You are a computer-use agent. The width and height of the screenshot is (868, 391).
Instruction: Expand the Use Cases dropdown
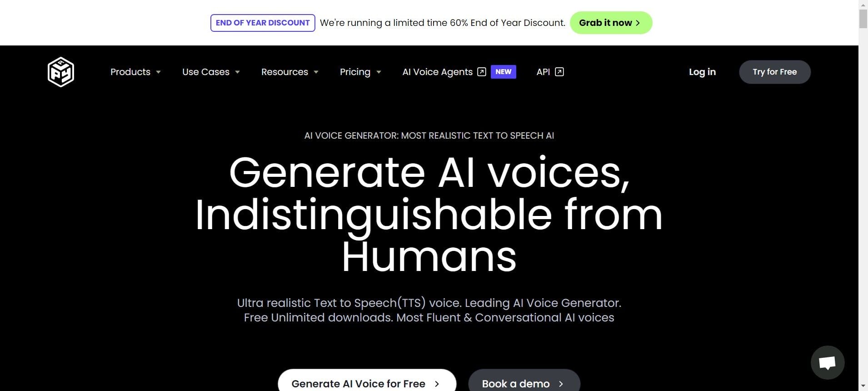coord(211,72)
